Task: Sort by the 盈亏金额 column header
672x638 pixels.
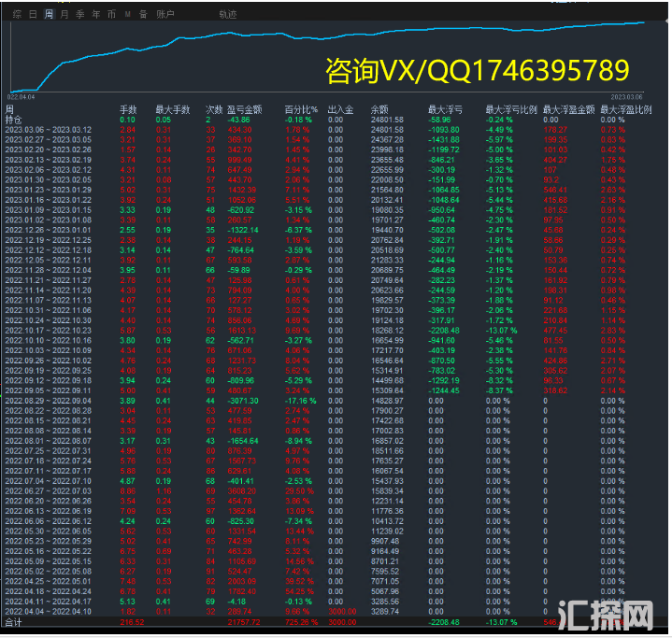Action: tap(243, 110)
